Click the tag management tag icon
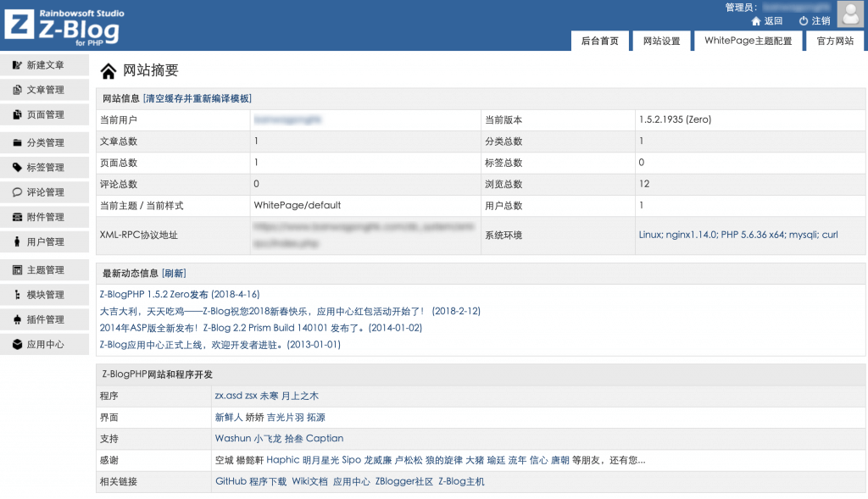 pyautogui.click(x=17, y=167)
